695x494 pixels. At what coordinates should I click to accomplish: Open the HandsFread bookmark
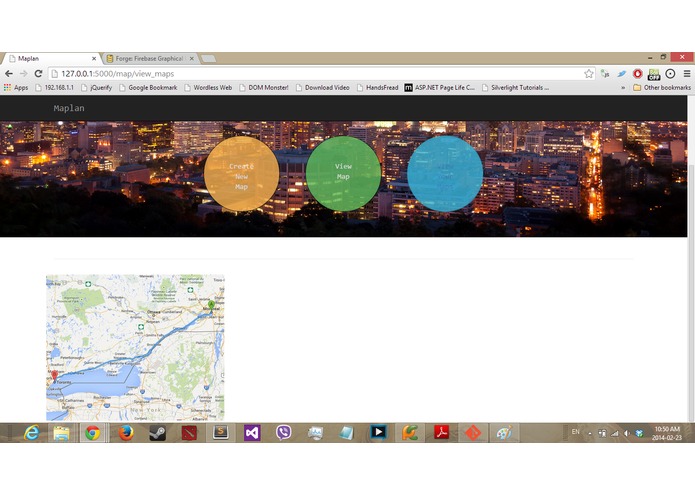click(377, 88)
